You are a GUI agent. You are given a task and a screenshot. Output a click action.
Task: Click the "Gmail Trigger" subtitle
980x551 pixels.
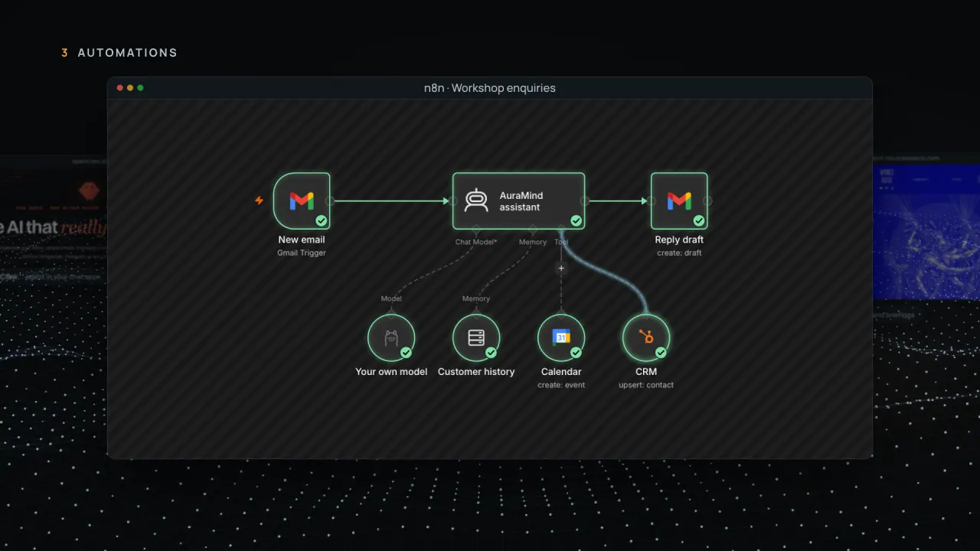coord(302,253)
